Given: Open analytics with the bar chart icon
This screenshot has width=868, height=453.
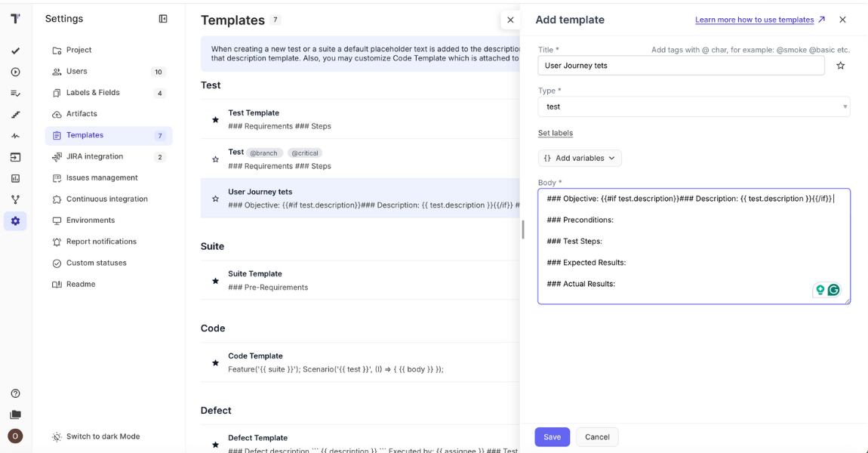Looking at the screenshot, I should pos(14,177).
